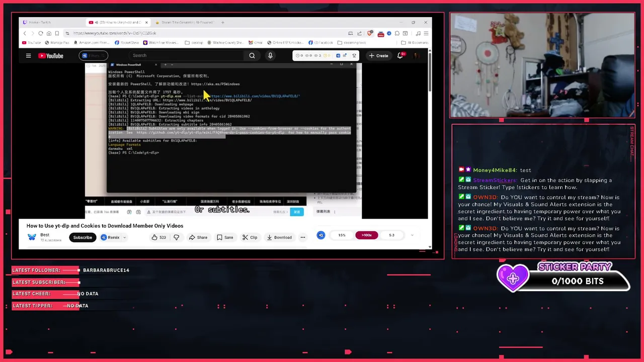644x362 pixels.
Task: Open the Manage Plus bookmark
Action: click(x=57, y=43)
